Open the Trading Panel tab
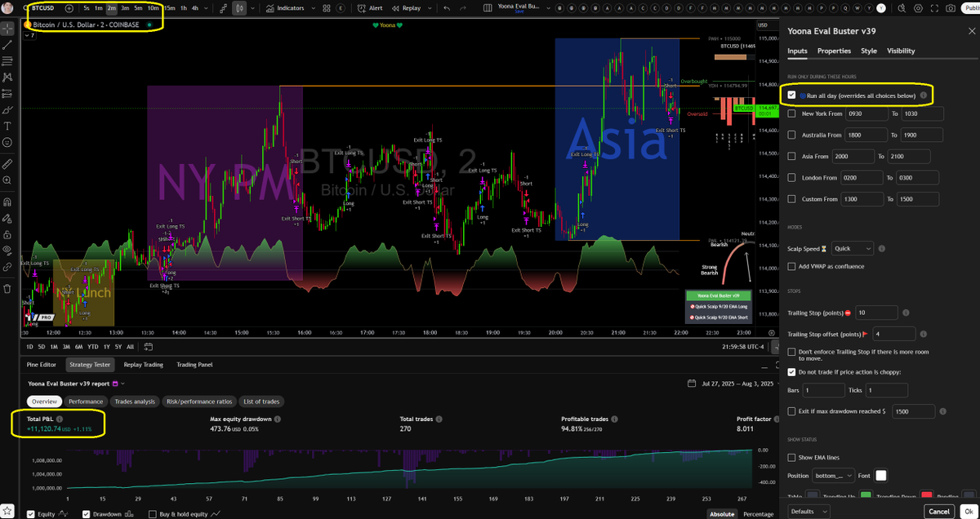 (x=194, y=365)
